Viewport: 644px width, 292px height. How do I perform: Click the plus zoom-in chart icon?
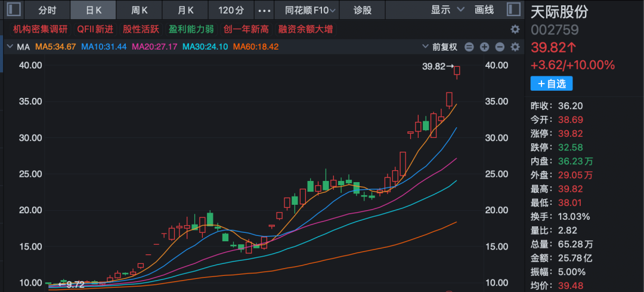pyautogui.click(x=484, y=47)
